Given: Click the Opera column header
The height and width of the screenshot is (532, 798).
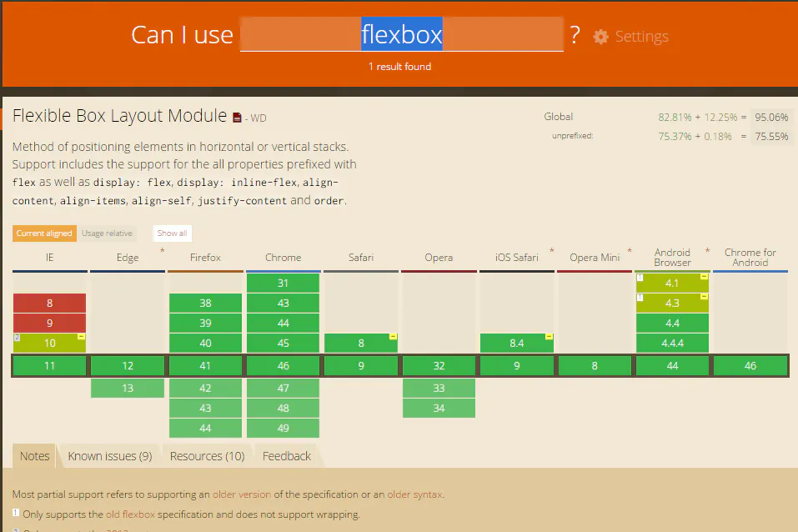Looking at the screenshot, I should (x=439, y=258).
